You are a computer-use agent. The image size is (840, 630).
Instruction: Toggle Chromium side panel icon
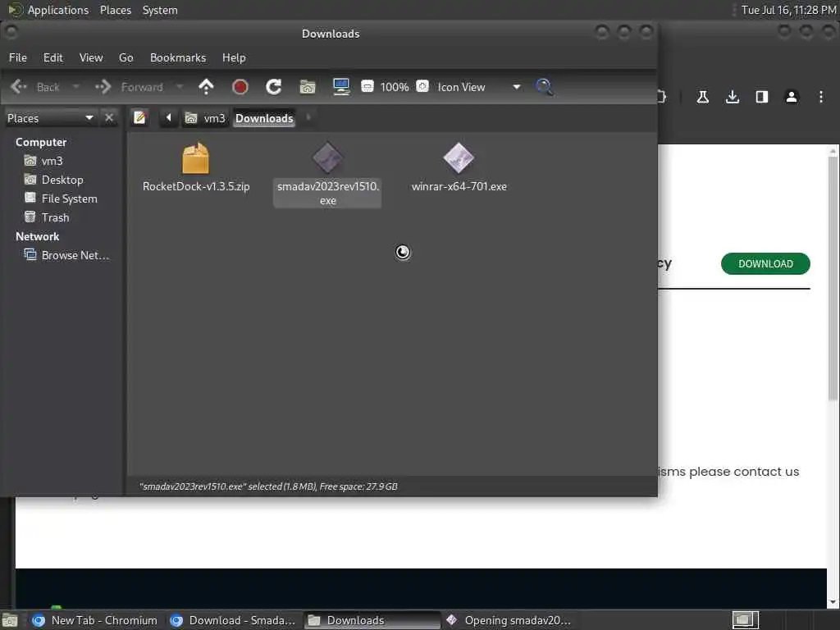[762, 97]
